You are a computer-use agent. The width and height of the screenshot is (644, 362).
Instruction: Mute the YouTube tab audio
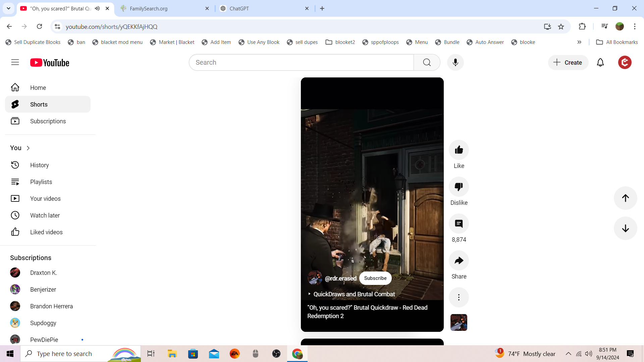tap(97, 8)
